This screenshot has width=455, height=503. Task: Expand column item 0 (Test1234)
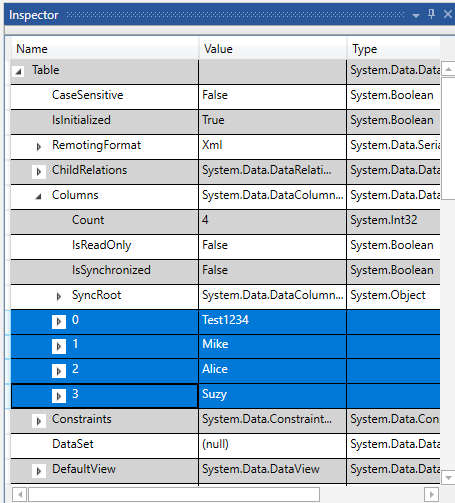59,321
